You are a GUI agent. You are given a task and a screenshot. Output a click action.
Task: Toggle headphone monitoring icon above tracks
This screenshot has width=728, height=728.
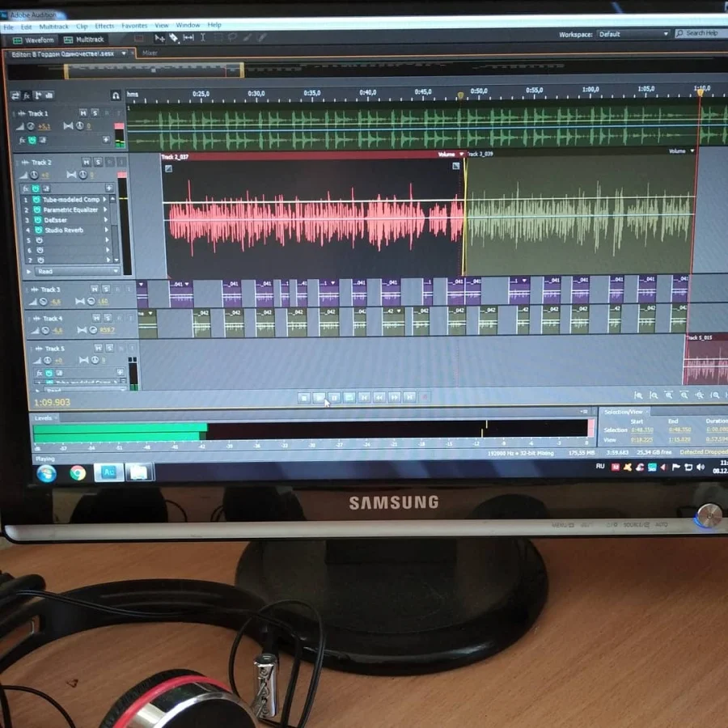[116, 95]
